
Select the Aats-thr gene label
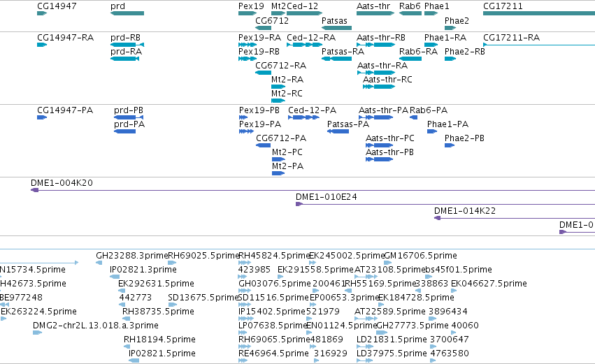(x=373, y=6)
